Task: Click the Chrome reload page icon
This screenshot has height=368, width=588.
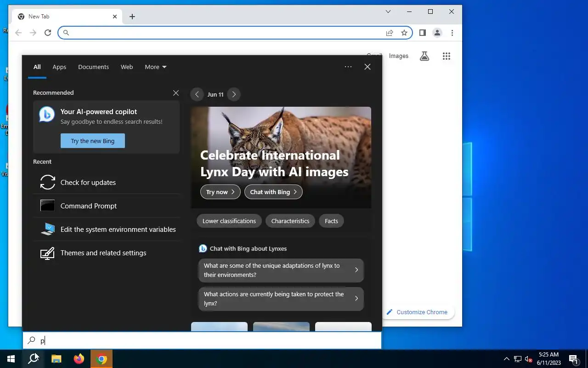Action: (48, 33)
